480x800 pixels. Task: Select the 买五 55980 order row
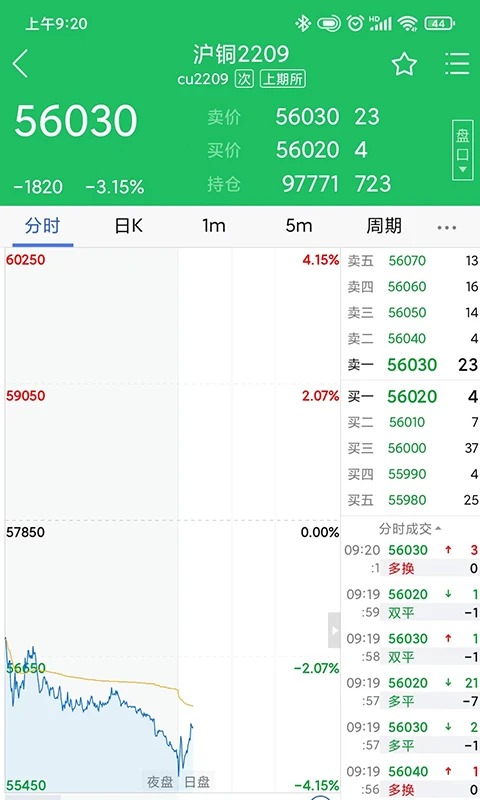point(412,501)
